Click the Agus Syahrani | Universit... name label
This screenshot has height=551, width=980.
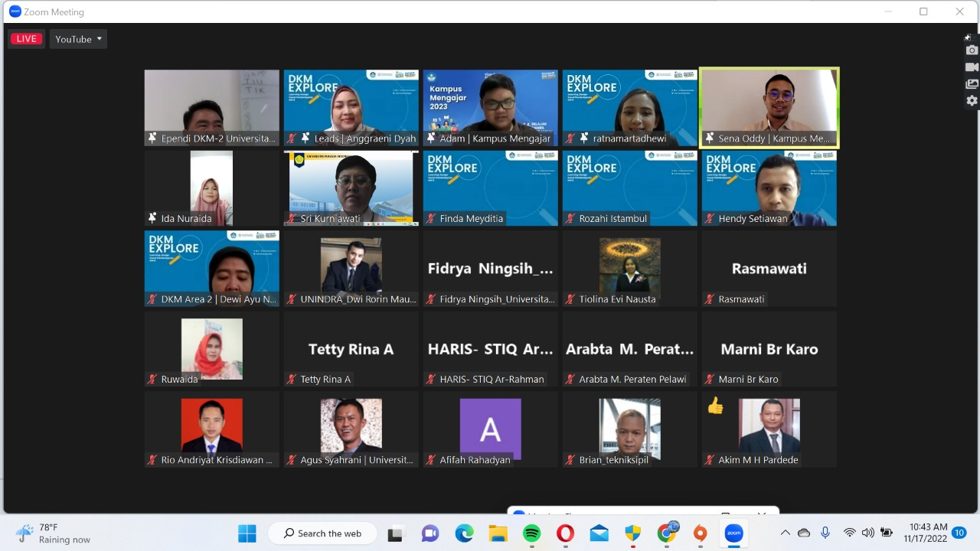(x=357, y=460)
